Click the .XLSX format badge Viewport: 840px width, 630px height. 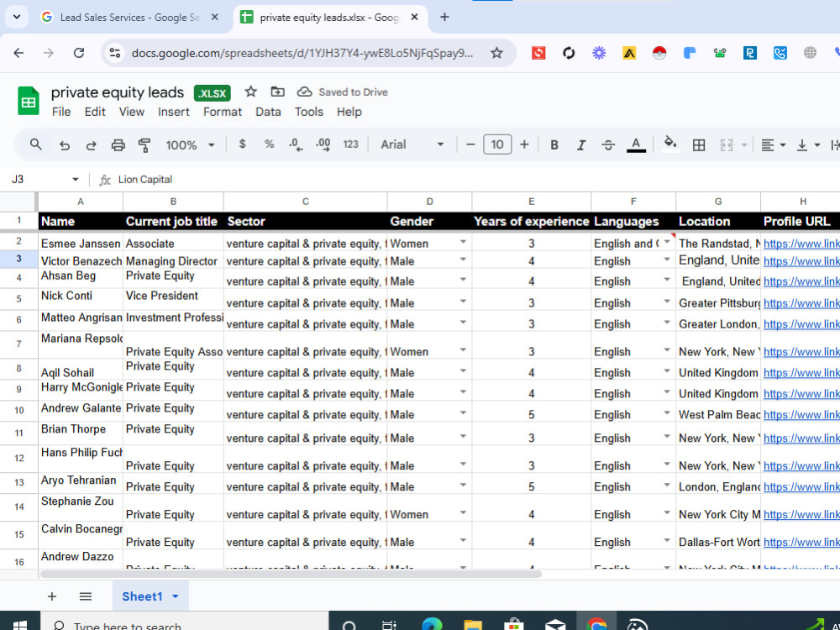pyautogui.click(x=213, y=93)
